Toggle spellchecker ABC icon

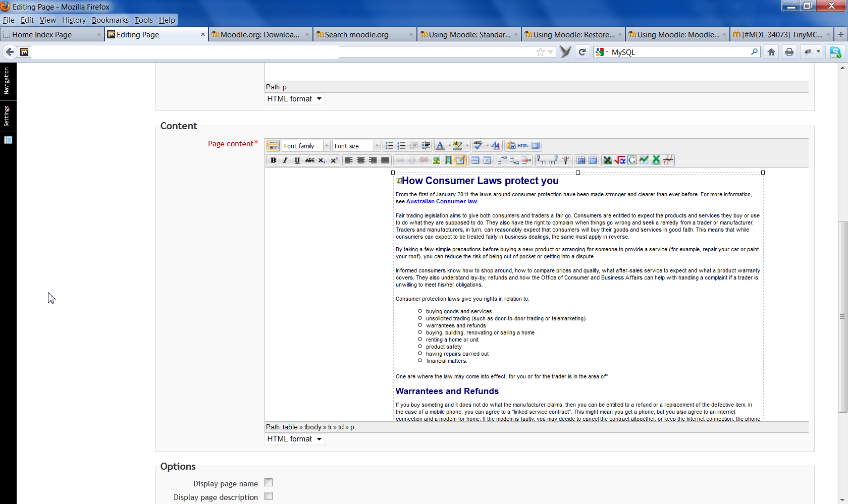[478, 146]
